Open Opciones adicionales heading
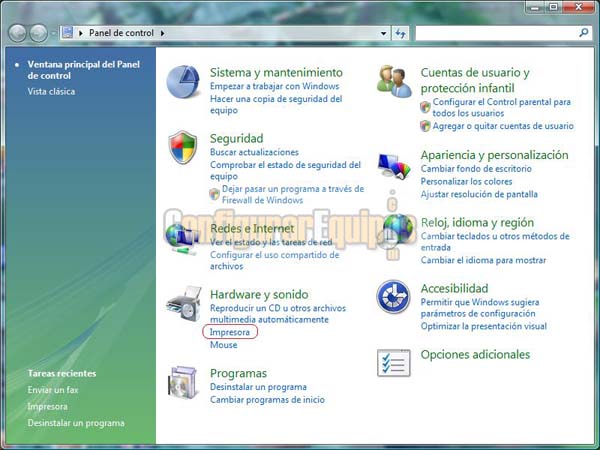The image size is (600, 450). point(475,355)
